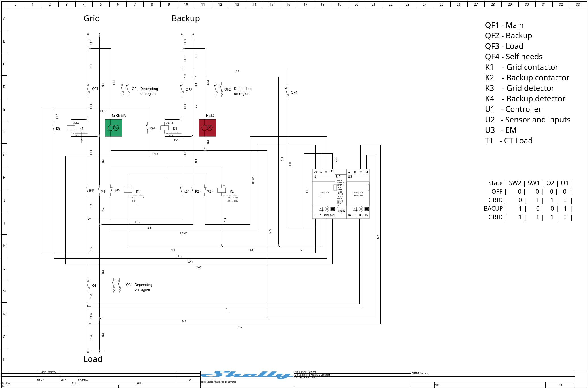Viewport: 588px width, 389px height.
Task: Click the Shelly logo in title block
Action: tap(247, 375)
